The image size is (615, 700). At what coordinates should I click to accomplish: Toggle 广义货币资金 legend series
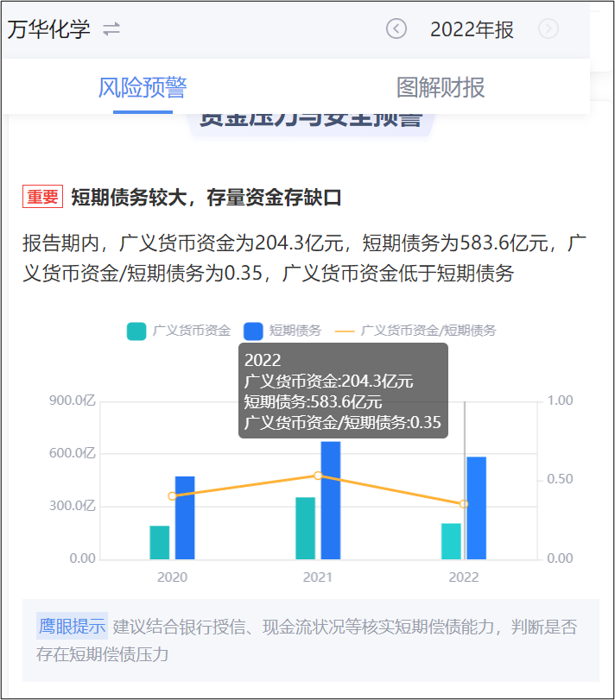(x=179, y=331)
